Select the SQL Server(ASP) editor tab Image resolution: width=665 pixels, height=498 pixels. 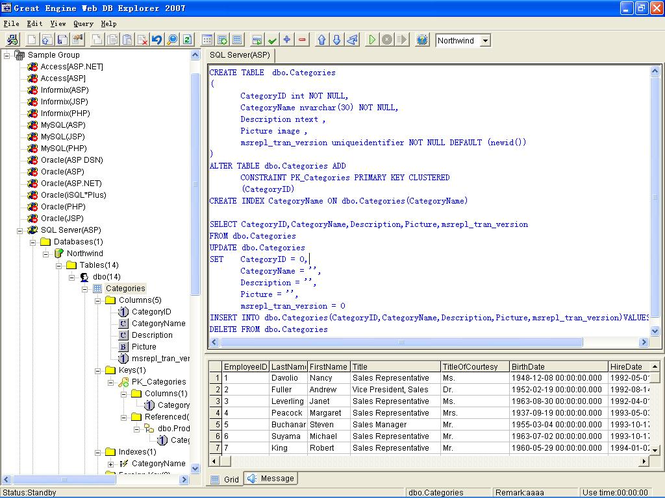pyautogui.click(x=240, y=55)
